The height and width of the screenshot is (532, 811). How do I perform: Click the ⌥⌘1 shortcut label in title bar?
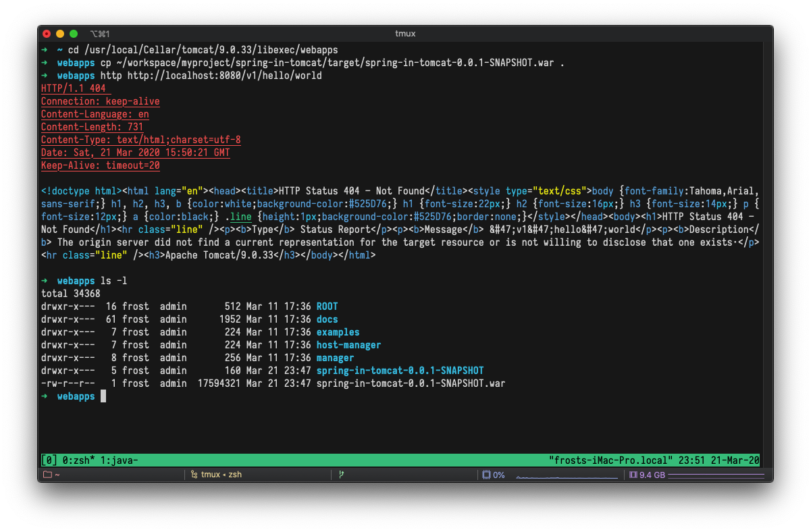[99, 34]
